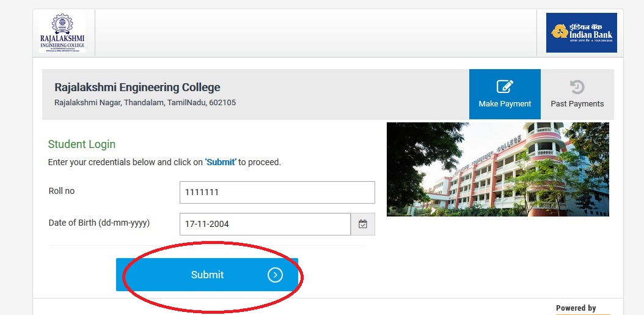
Task: Click the Rajalakshmi Engineering College heading text
Action: click(x=137, y=87)
